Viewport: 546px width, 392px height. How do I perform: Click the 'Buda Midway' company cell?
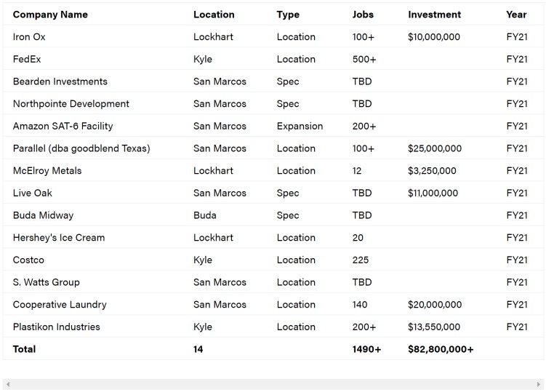[43, 215]
